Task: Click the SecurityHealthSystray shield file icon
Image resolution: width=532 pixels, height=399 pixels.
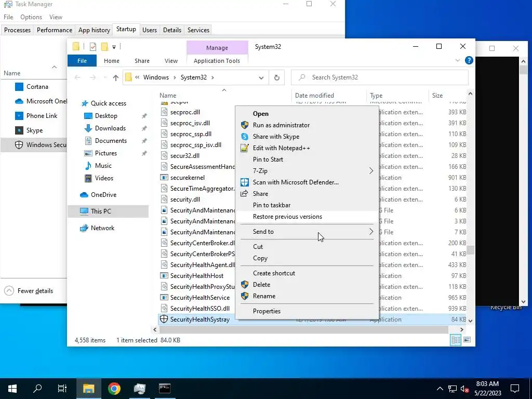Action: point(164,320)
